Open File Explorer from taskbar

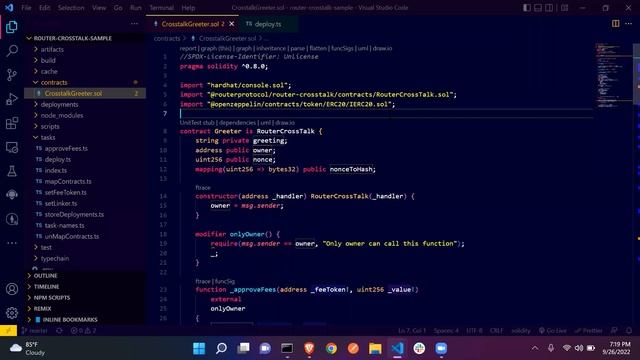pos(375,348)
